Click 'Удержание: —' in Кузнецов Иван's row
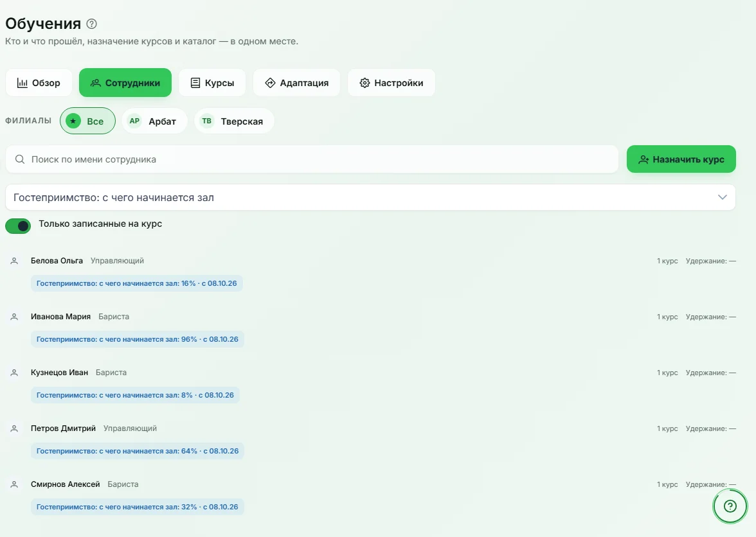The image size is (756, 537). point(711,373)
